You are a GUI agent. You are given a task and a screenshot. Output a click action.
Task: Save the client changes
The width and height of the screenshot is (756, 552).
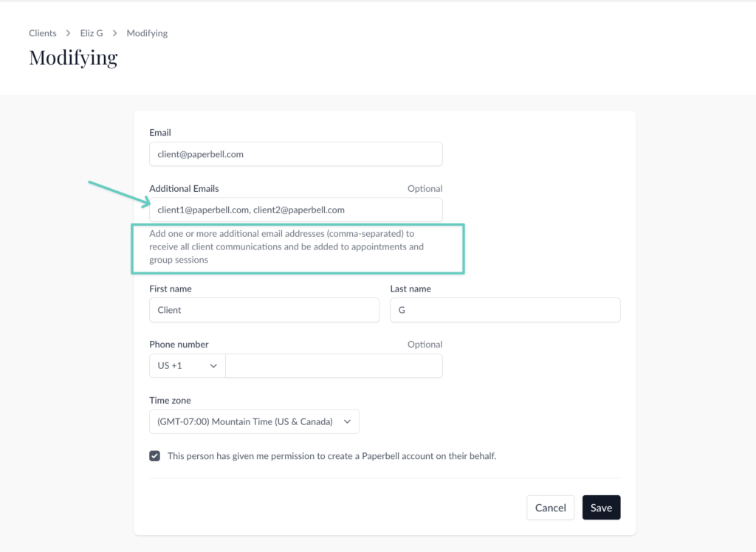601,508
